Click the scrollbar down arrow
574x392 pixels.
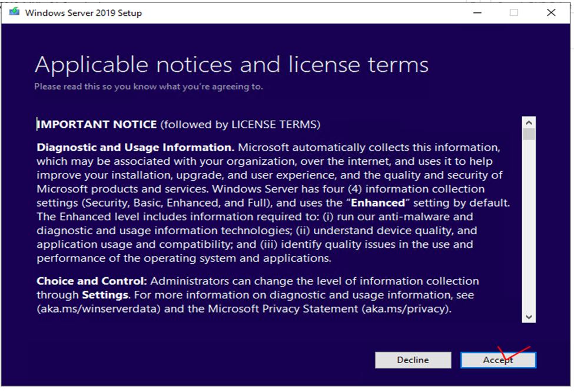pos(529,316)
